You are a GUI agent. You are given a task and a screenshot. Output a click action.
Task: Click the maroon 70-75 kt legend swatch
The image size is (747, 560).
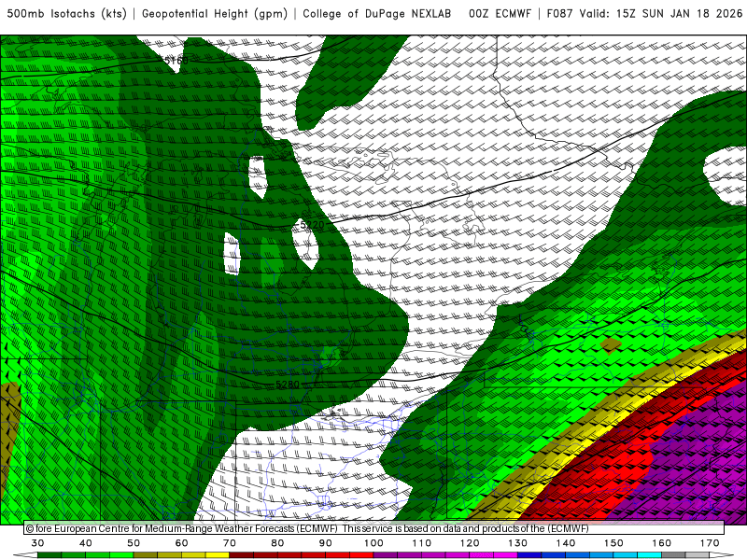(242, 555)
